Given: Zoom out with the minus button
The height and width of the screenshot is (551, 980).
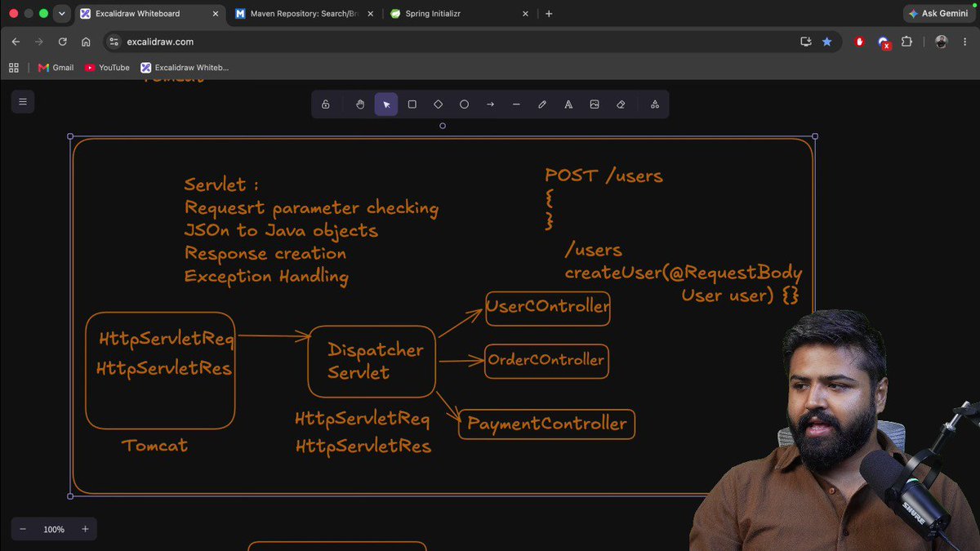Looking at the screenshot, I should coord(23,529).
